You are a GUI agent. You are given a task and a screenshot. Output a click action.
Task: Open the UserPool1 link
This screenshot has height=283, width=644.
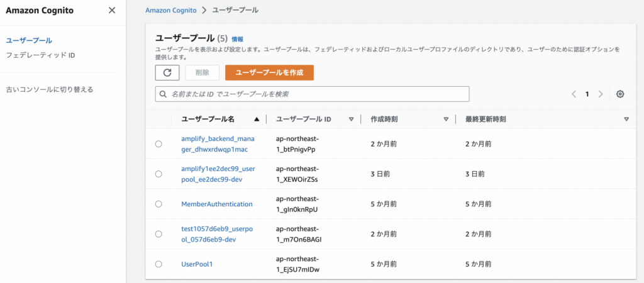(x=197, y=264)
